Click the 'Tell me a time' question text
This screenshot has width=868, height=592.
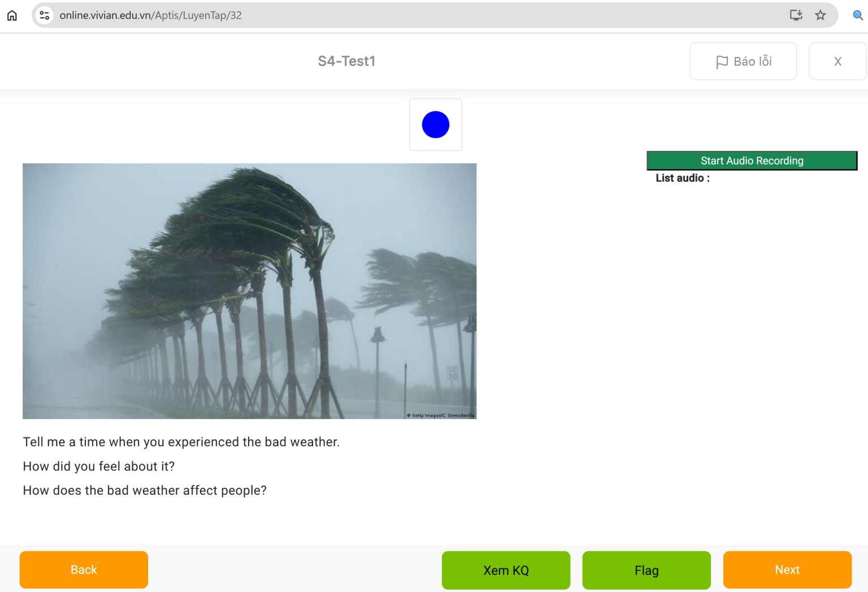coord(181,442)
